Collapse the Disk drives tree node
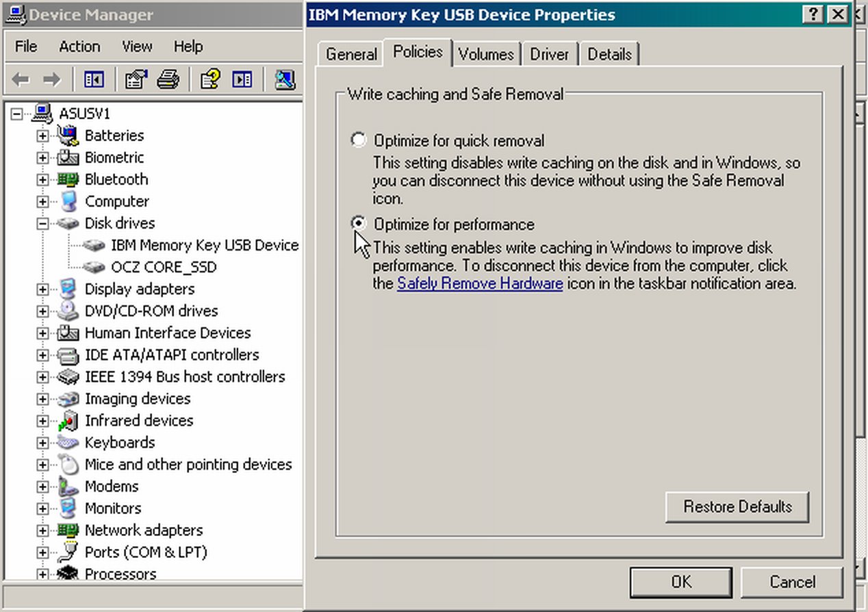 [42, 223]
